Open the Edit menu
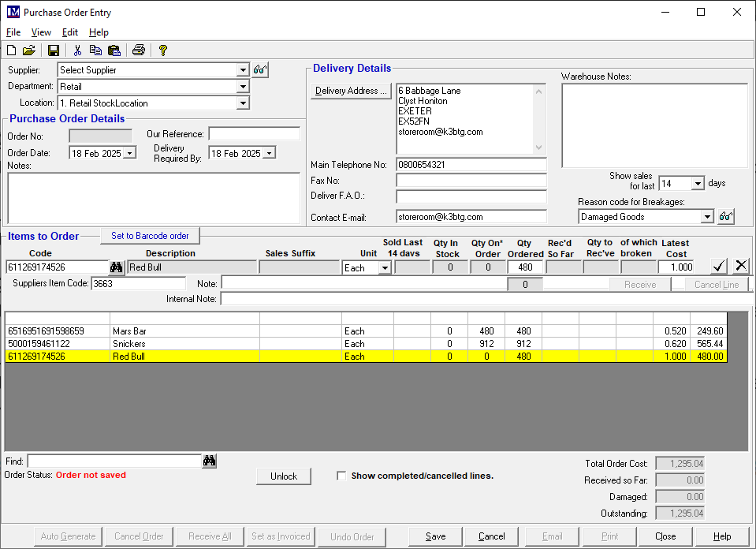 tap(70, 32)
